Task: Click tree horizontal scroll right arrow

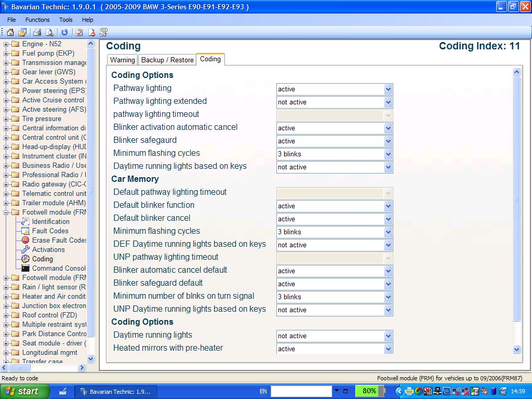Action: point(82,367)
